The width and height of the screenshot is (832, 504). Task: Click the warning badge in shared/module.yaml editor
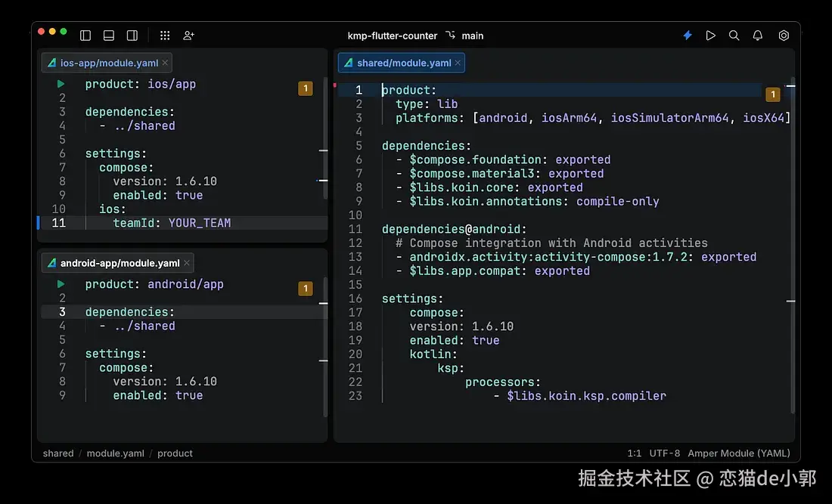[772, 94]
